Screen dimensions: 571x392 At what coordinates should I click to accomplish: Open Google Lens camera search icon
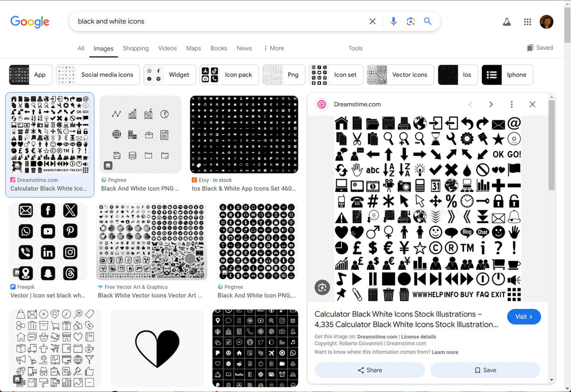pyautogui.click(x=410, y=22)
